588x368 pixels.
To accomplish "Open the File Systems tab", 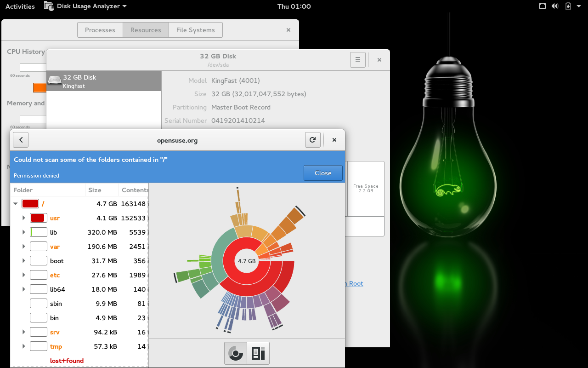I will [x=195, y=30].
